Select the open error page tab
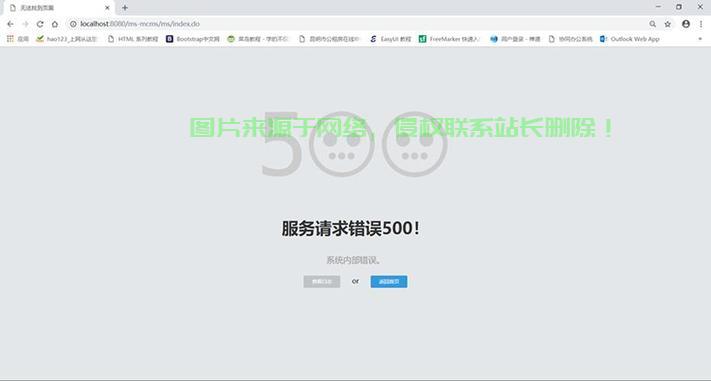711x381 pixels. pos(58,8)
